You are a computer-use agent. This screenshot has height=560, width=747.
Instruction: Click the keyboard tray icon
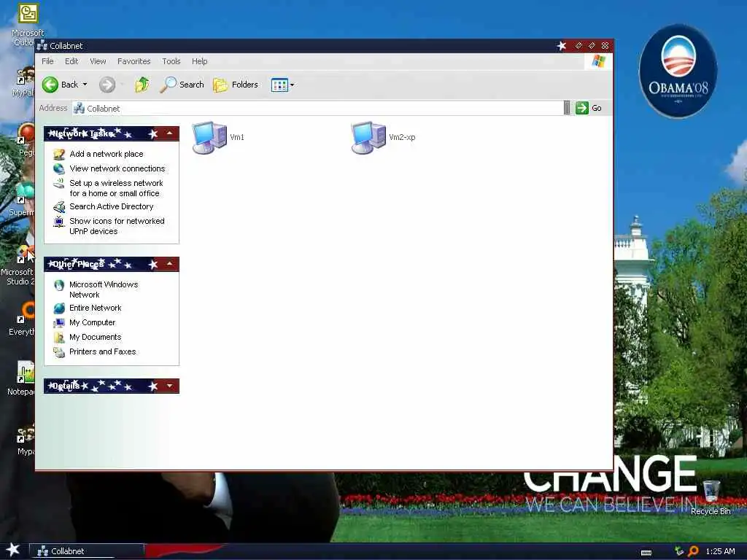click(x=646, y=553)
